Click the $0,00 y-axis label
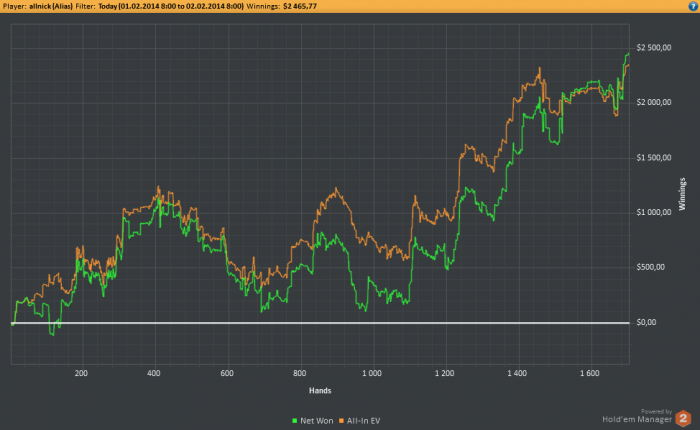700x430 pixels. pyautogui.click(x=646, y=322)
